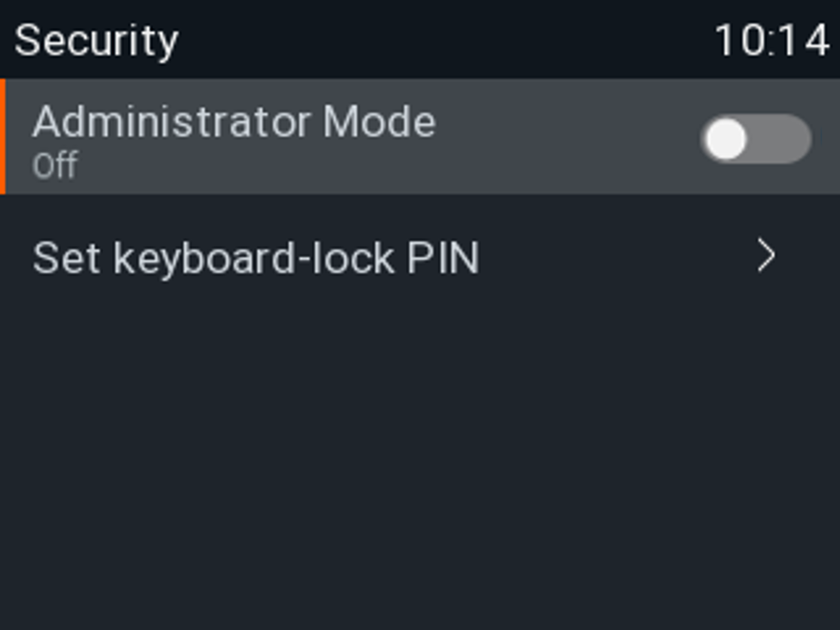The width and height of the screenshot is (840, 630).
Task: Click the chevron next to Set keyboard-lock PIN
Action: [x=766, y=257]
